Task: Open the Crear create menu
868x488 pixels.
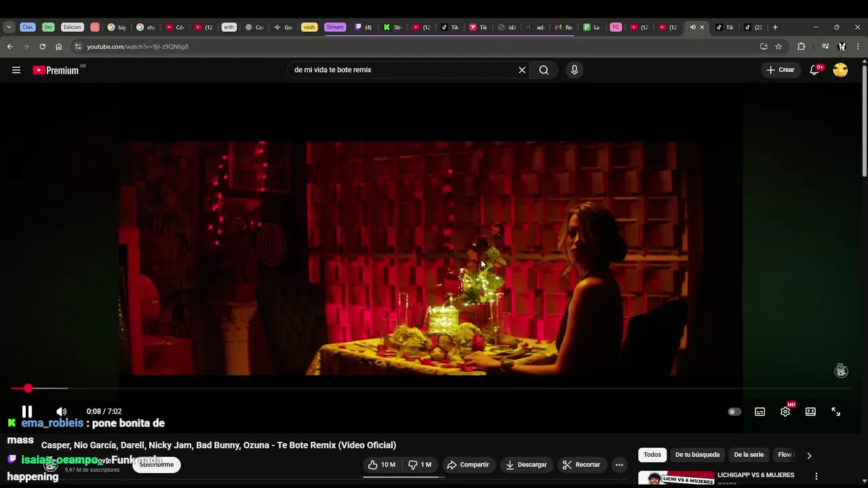Action: [781, 70]
